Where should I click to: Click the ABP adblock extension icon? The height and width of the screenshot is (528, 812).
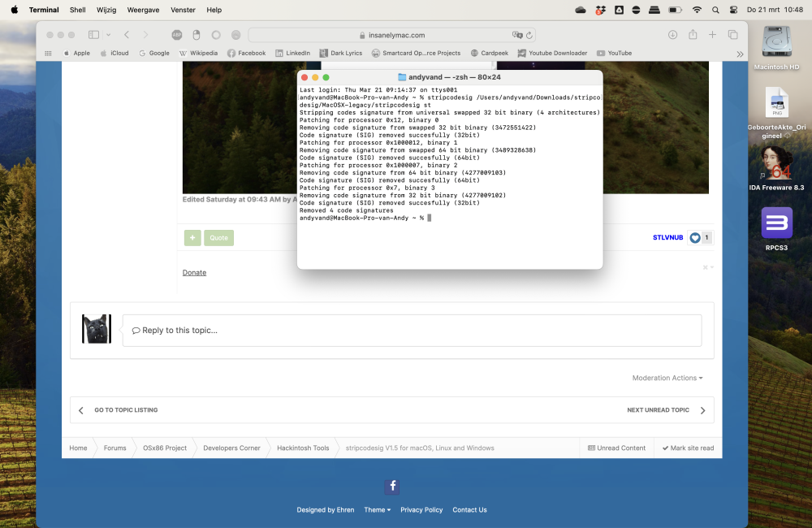click(176, 35)
